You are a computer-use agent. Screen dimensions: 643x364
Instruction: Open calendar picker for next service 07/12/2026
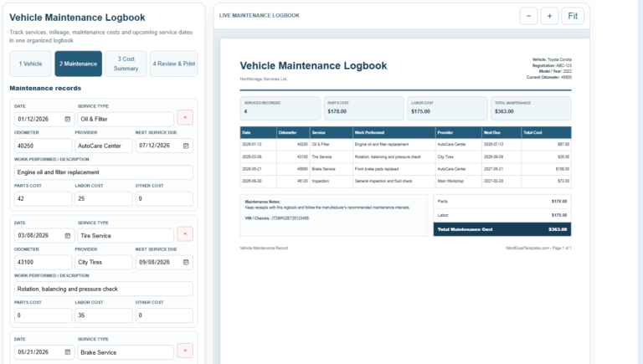tap(186, 146)
